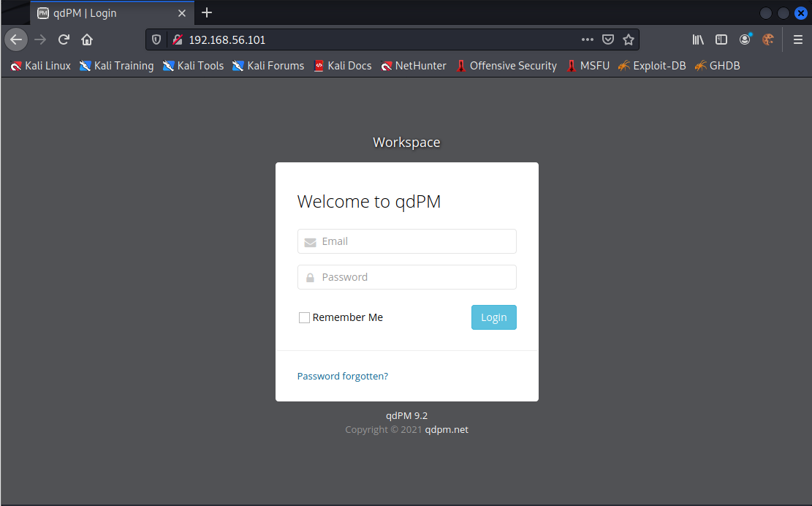The image size is (812, 506).
Task: Open Kali Tools bookmark
Action: click(x=193, y=66)
